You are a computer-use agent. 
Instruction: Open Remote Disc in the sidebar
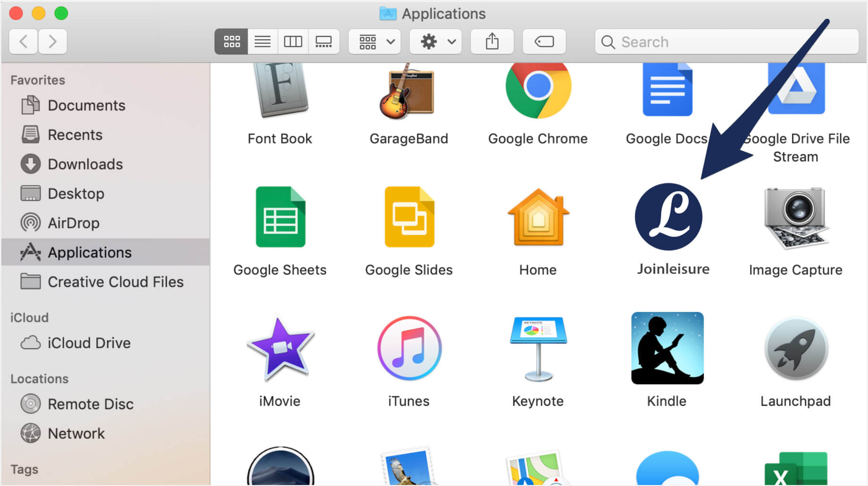coord(106,404)
